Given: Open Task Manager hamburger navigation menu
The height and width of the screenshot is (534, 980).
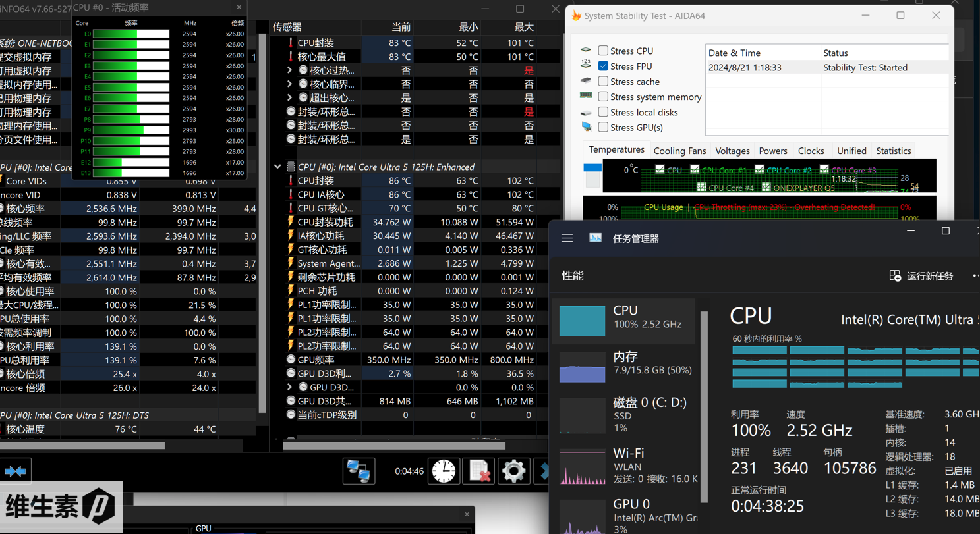Looking at the screenshot, I should [567, 238].
